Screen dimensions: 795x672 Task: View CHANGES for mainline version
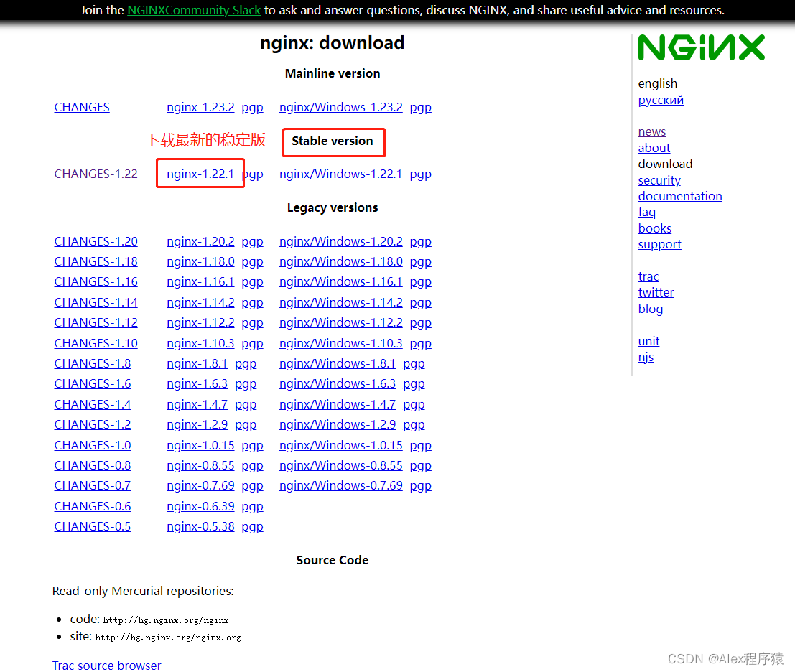tap(81, 106)
